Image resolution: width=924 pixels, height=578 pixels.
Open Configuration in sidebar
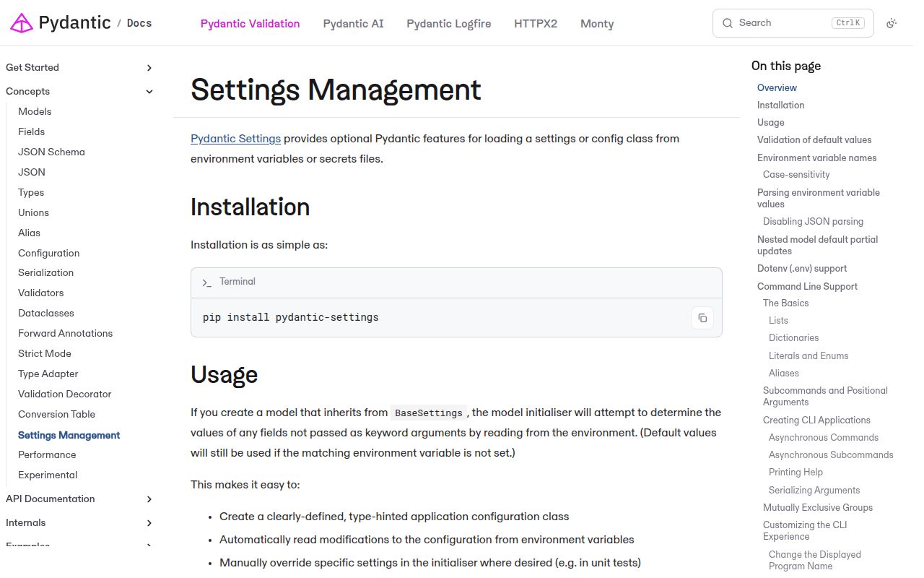click(x=48, y=253)
